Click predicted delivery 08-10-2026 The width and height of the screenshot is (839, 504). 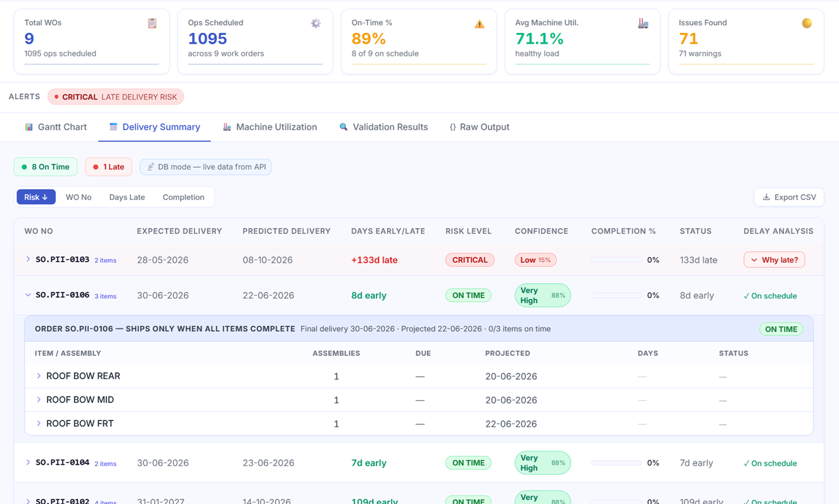click(x=267, y=260)
